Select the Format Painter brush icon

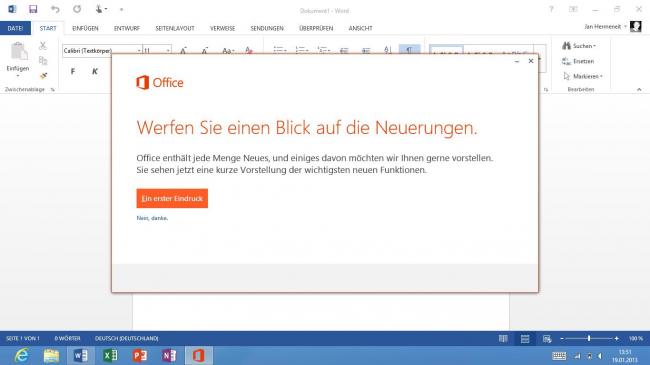point(43,75)
